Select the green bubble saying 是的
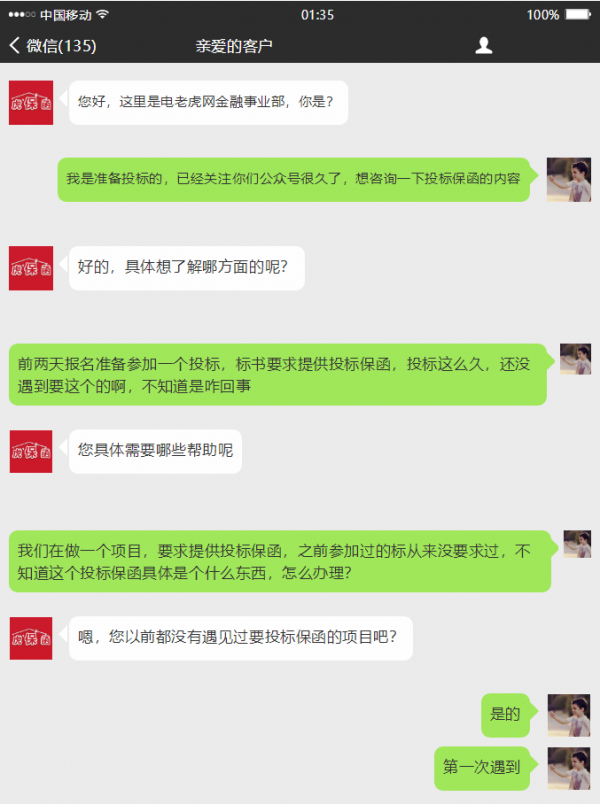The width and height of the screenshot is (600, 804). [506, 715]
